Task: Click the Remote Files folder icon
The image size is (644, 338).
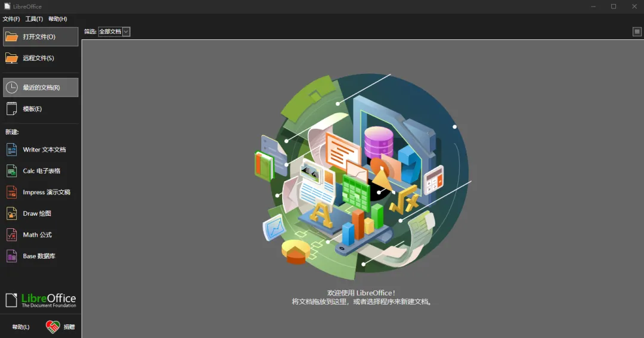Action: coord(11,58)
